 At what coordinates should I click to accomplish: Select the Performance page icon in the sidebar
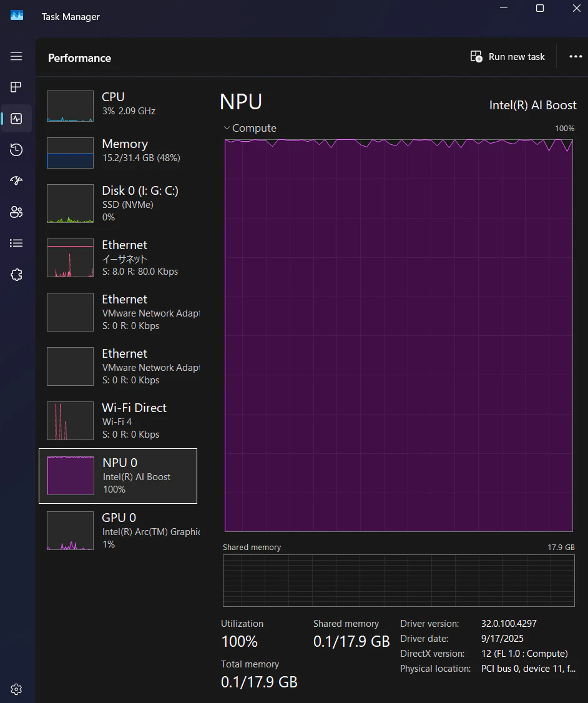16,119
